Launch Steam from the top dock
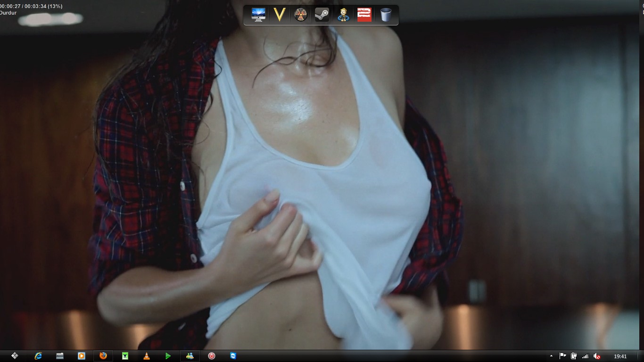Image resolution: width=644 pixels, height=362 pixels. click(x=322, y=15)
